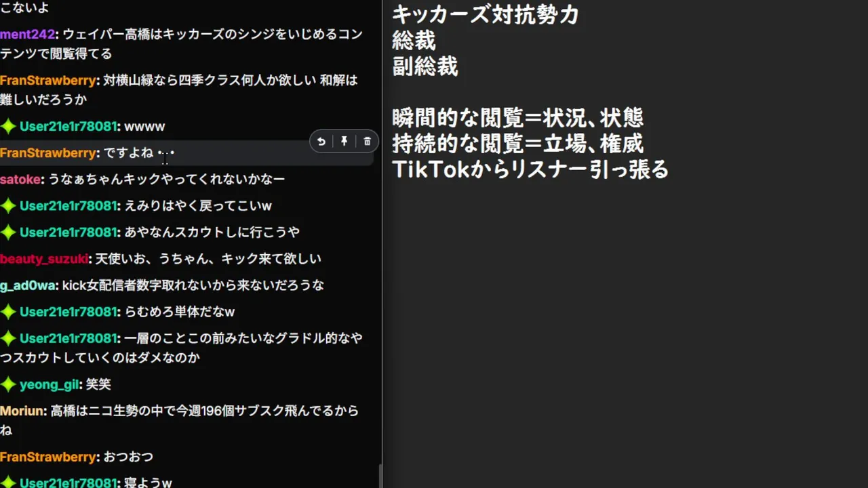Click the yeong_gil message text '笑笑'
The height and width of the screenshot is (488, 868).
98,384
